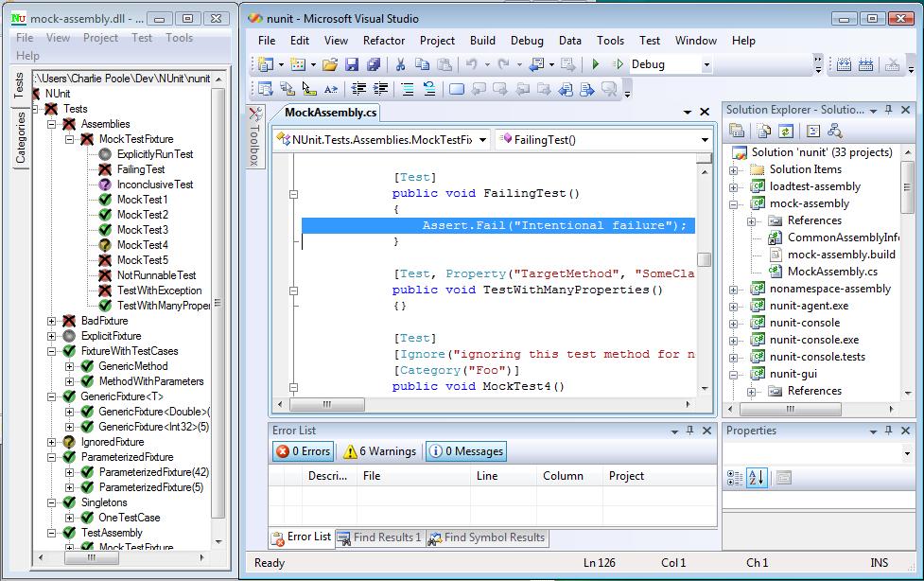
Task: Click the Navigate Backward toolbar icon
Action: click(535, 64)
